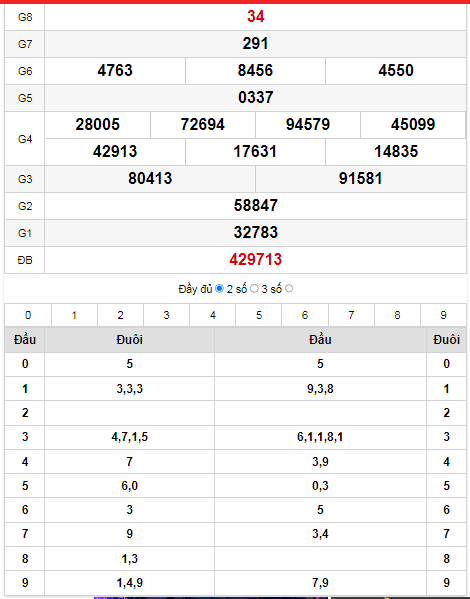Click the G3 result 80413
This screenshot has height=599, width=470.
point(150,179)
